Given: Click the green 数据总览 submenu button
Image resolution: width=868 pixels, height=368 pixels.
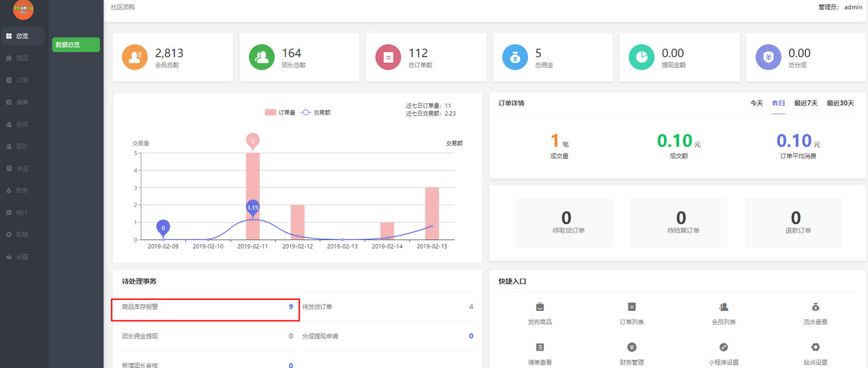Looking at the screenshot, I should pyautogui.click(x=75, y=45).
